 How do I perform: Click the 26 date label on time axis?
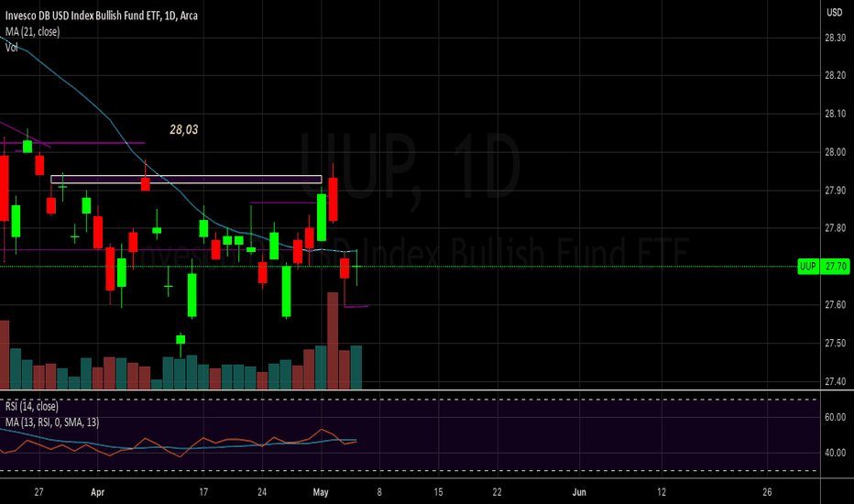pyautogui.click(x=767, y=492)
